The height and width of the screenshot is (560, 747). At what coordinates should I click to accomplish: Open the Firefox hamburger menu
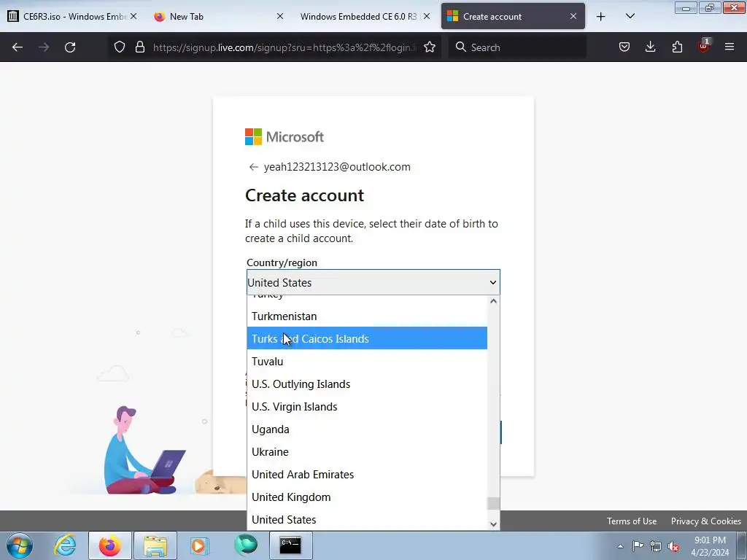click(729, 47)
